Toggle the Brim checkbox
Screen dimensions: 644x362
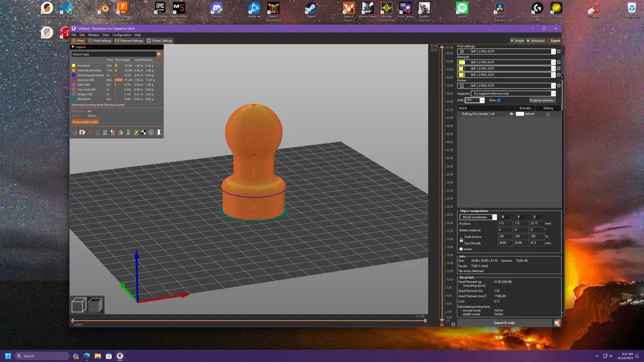[499, 100]
